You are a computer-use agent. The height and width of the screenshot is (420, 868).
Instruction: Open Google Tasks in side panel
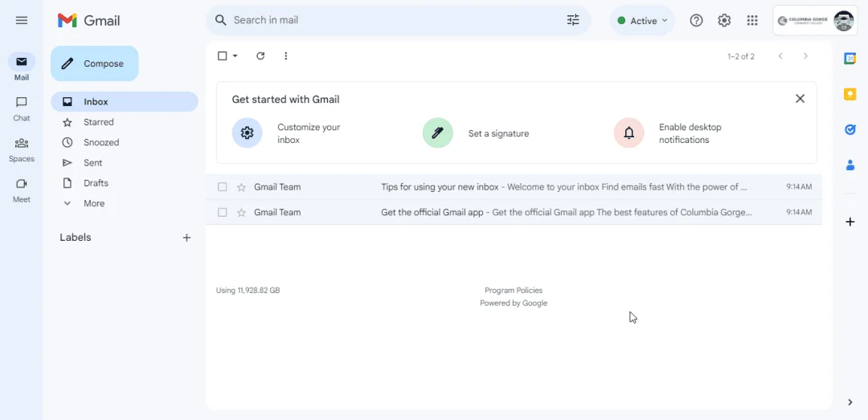coord(850,129)
